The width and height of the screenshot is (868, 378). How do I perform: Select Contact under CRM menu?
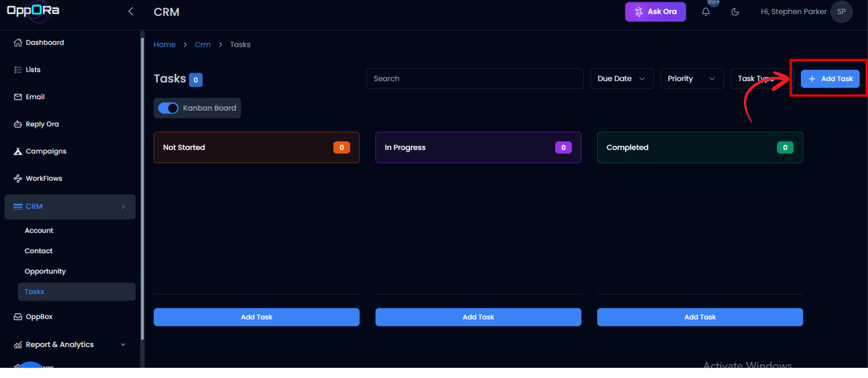[38, 251]
